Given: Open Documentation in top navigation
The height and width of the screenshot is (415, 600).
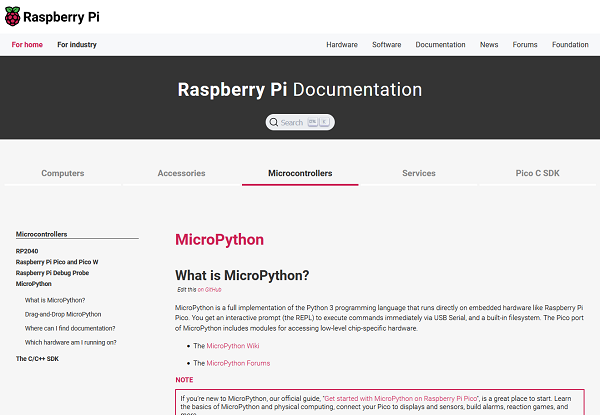Looking at the screenshot, I should pyautogui.click(x=440, y=45).
